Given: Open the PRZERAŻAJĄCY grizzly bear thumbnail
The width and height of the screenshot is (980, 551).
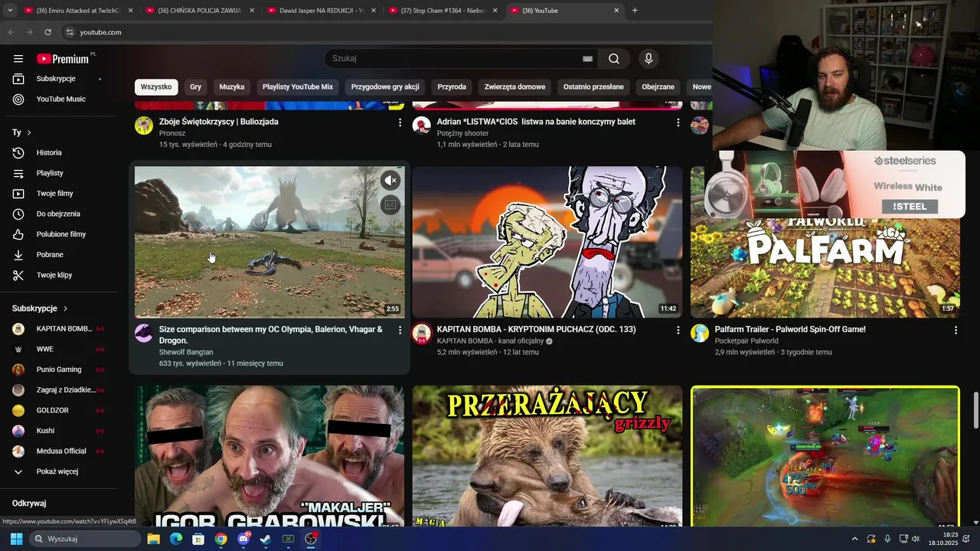Looking at the screenshot, I should point(547,457).
